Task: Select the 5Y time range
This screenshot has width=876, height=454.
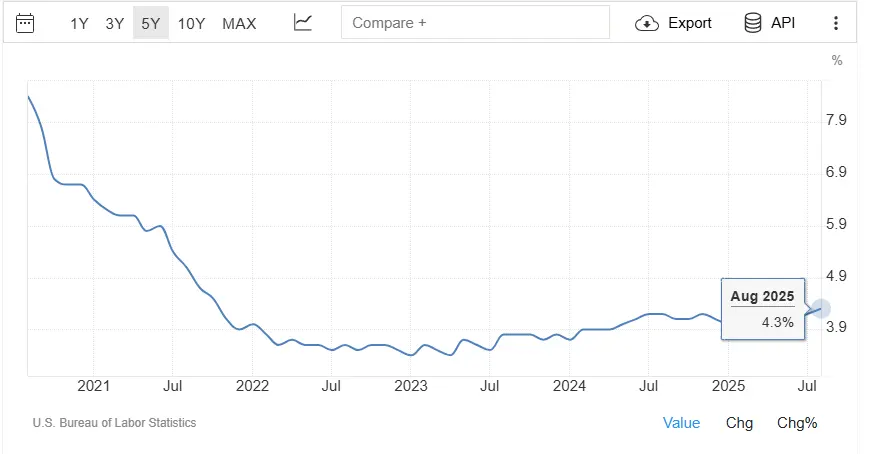Action: (x=150, y=23)
